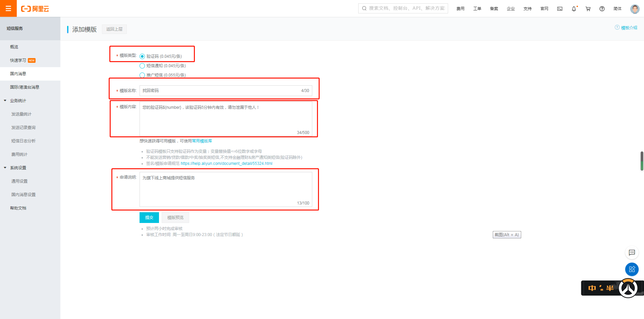Click the 短信服务 sidebar header
644x319 pixels.
pos(30,29)
